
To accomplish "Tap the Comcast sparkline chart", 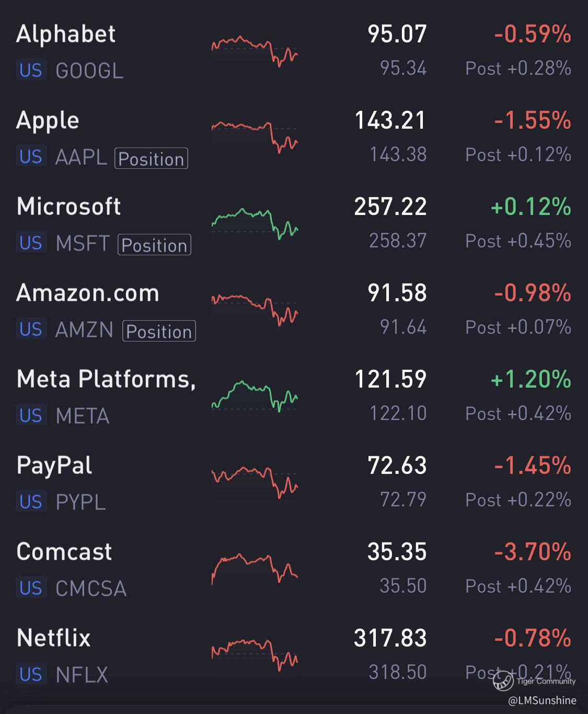I will pos(255,569).
